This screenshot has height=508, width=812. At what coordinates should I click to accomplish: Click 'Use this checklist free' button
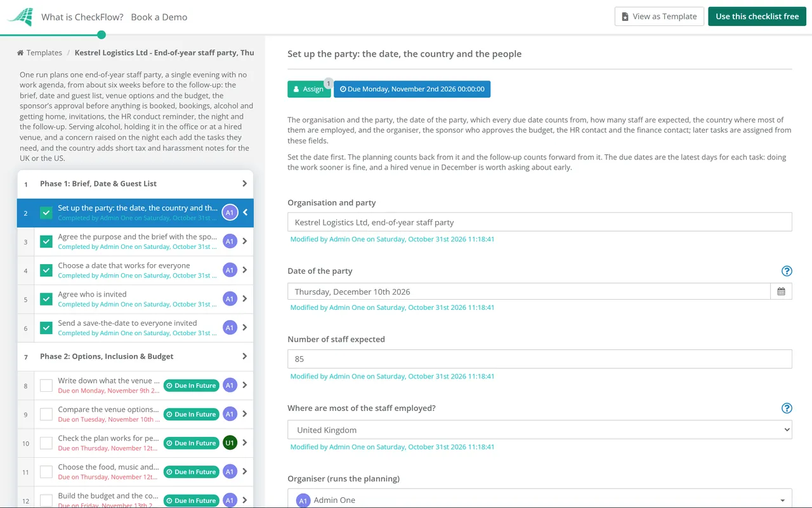point(757,17)
